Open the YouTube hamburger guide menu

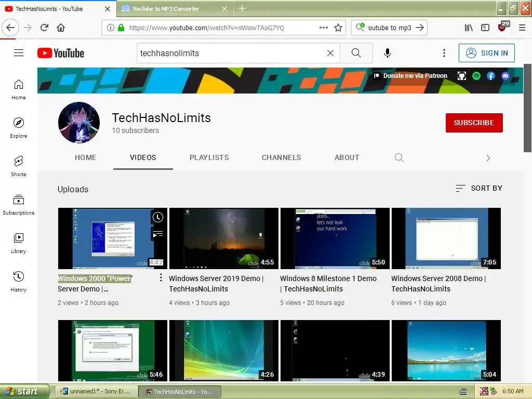tap(19, 53)
